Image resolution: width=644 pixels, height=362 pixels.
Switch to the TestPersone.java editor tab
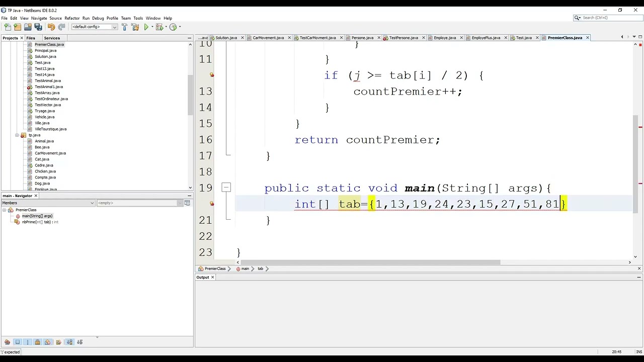pyautogui.click(x=404, y=38)
